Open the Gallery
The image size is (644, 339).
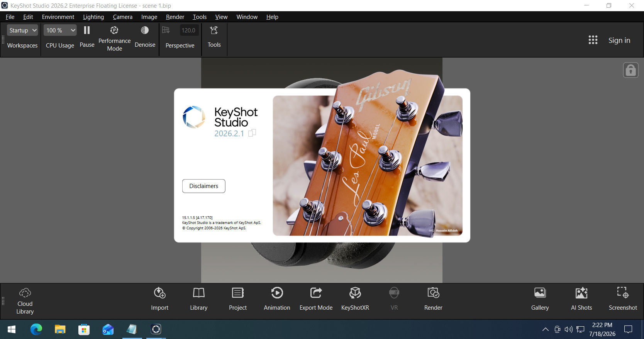click(x=540, y=299)
